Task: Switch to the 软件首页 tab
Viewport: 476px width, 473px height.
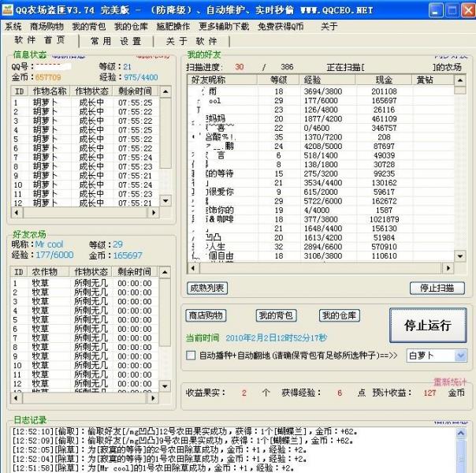Action: coord(39,40)
